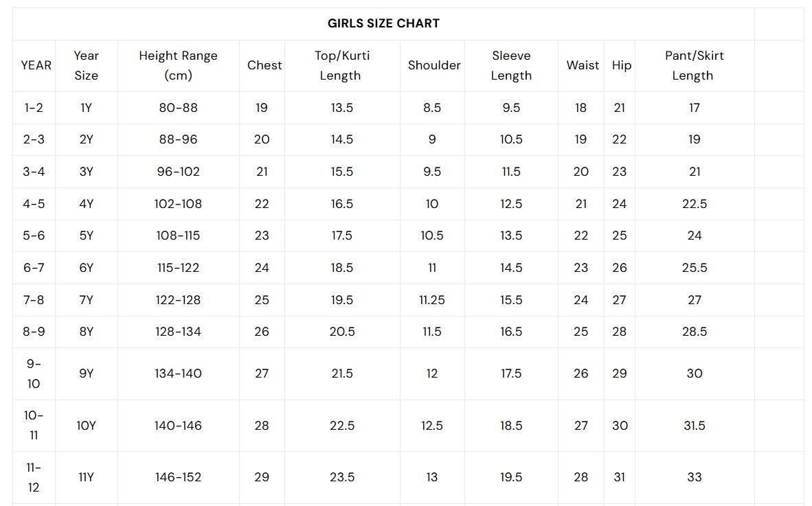This screenshot has width=812, height=506.
Task: Click the 11.25 shoulder value
Action: [432, 299]
